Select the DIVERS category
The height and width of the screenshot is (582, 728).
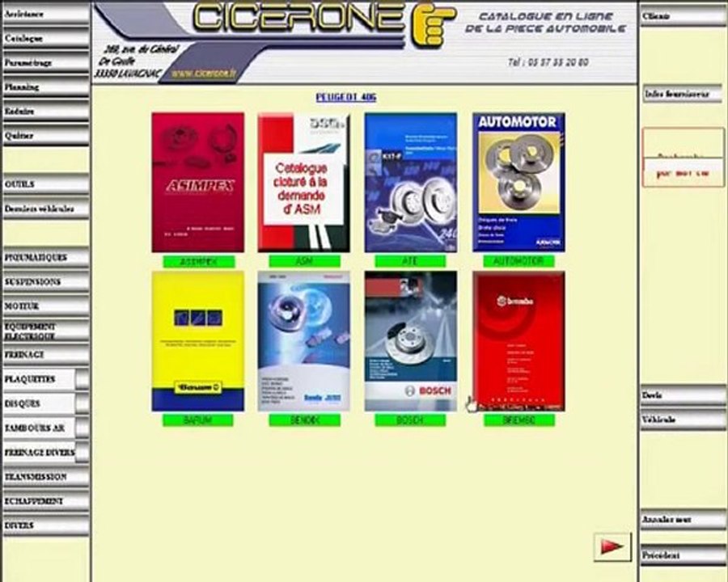(45, 526)
